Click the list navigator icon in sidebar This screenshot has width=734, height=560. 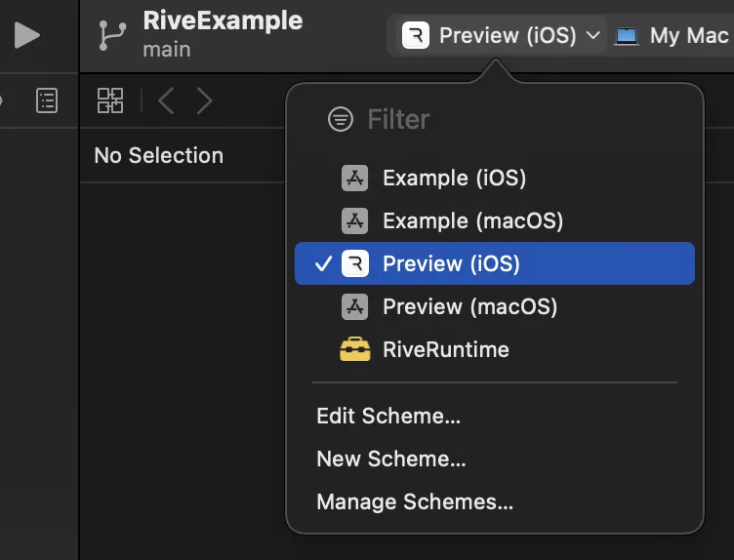[x=47, y=100]
